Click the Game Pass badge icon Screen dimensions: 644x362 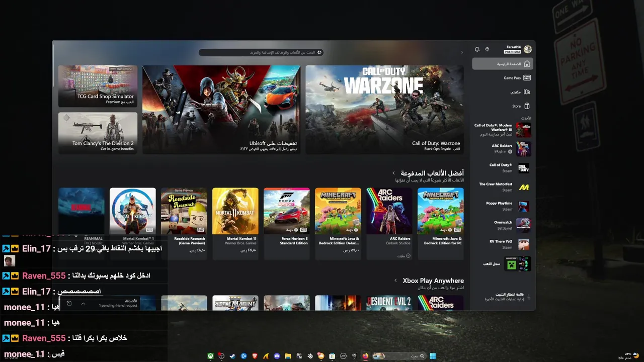[527, 78]
